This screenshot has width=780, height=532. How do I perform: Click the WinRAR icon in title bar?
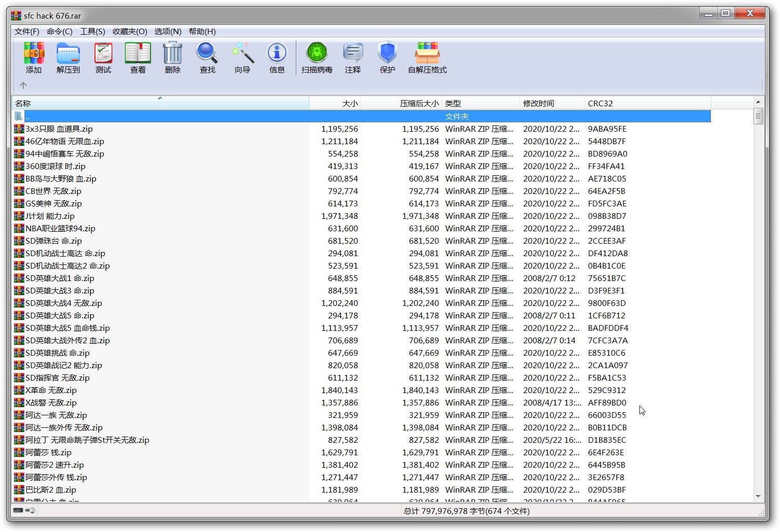16,16
